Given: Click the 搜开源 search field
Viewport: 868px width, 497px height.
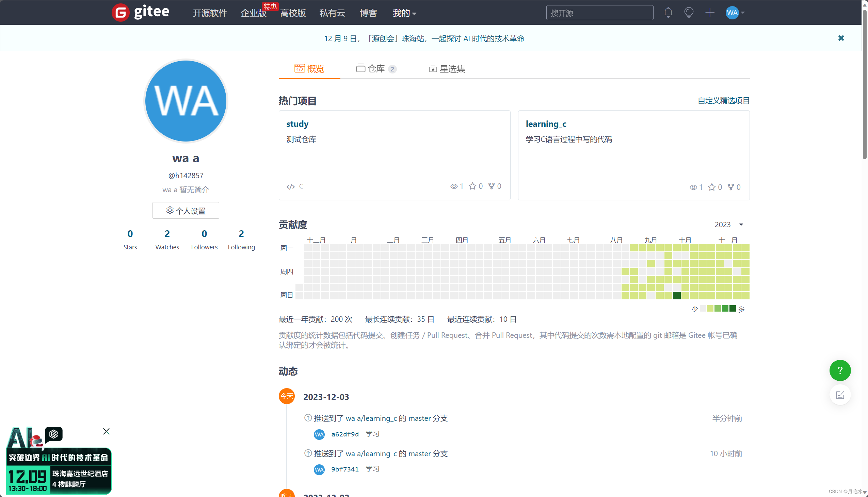Looking at the screenshot, I should [x=599, y=13].
